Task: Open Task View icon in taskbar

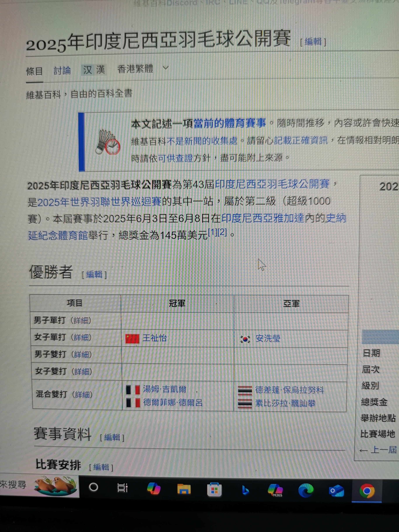Action: (x=122, y=488)
